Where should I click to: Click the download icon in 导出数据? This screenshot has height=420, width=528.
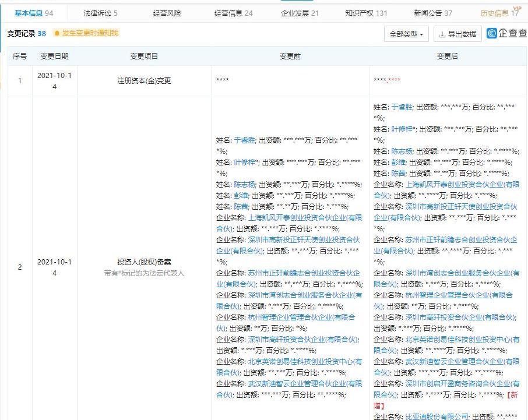[442, 34]
